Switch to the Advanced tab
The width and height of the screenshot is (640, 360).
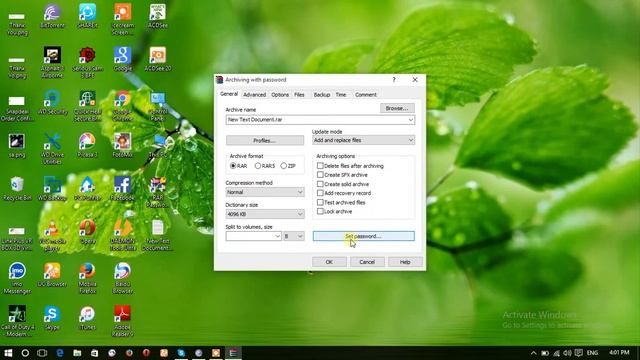[x=254, y=95]
